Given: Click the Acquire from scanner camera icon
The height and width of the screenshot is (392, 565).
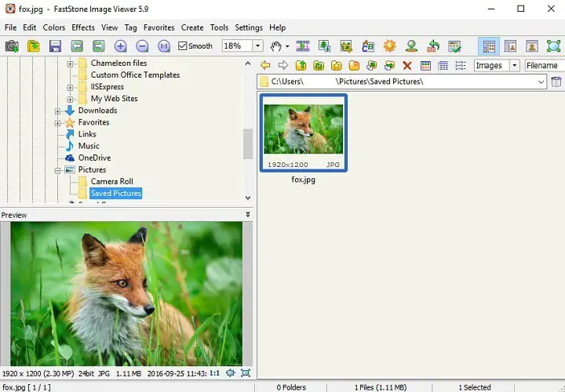Looking at the screenshot, I should 12,46.
